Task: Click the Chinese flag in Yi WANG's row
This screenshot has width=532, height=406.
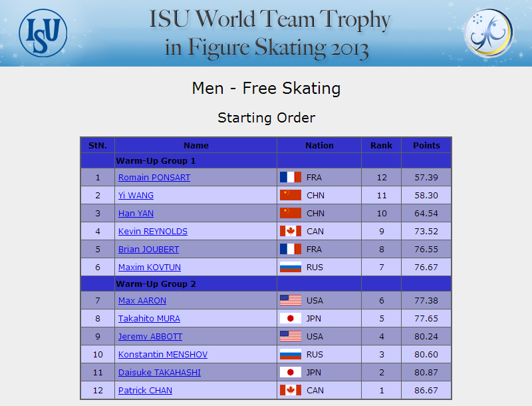Action: coord(291,195)
